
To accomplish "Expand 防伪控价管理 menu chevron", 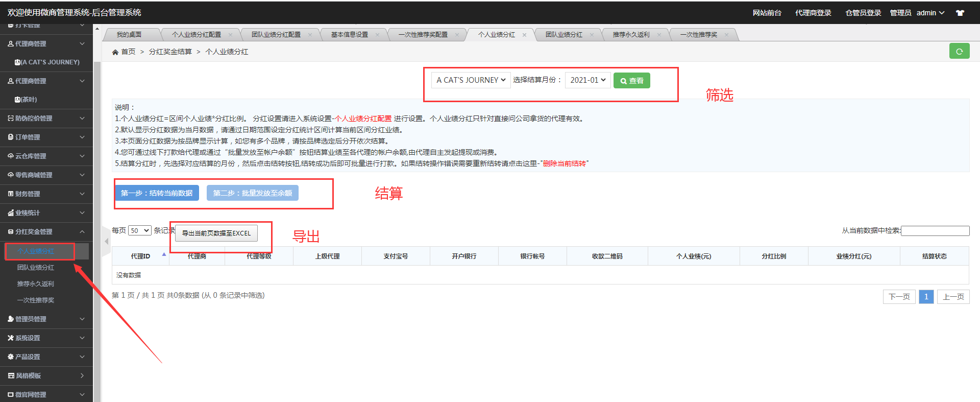I will [82, 119].
